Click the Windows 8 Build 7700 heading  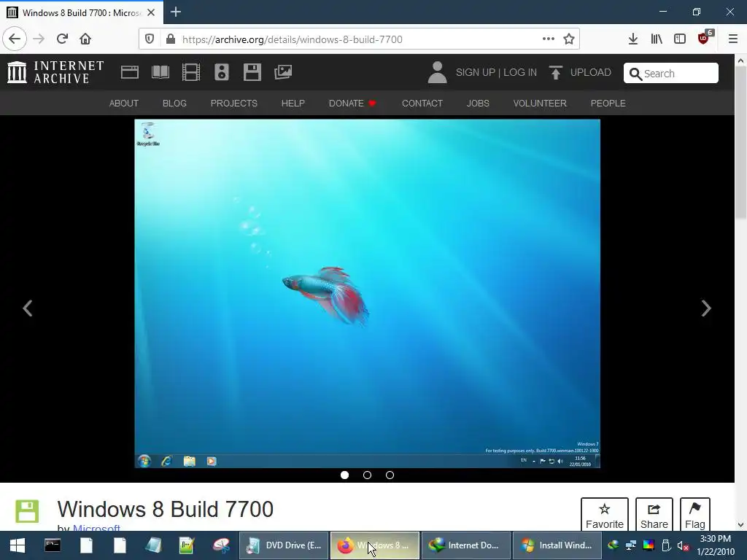[x=166, y=509]
